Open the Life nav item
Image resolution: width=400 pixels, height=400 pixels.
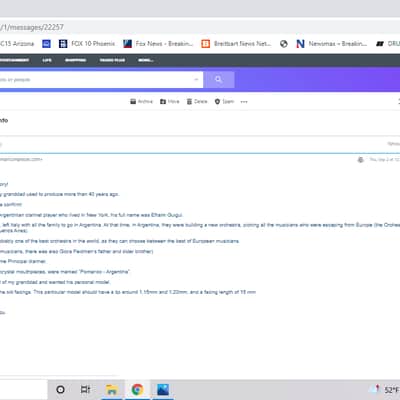(x=47, y=60)
